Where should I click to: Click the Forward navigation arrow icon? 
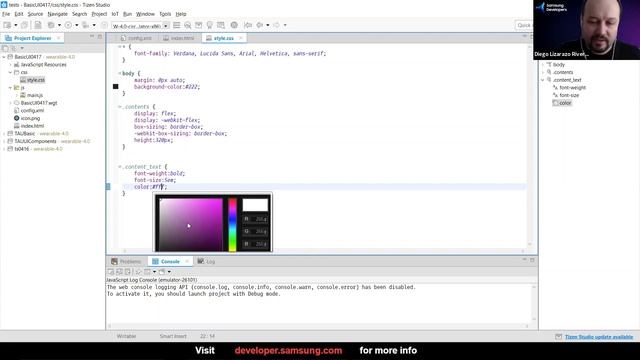277,25
